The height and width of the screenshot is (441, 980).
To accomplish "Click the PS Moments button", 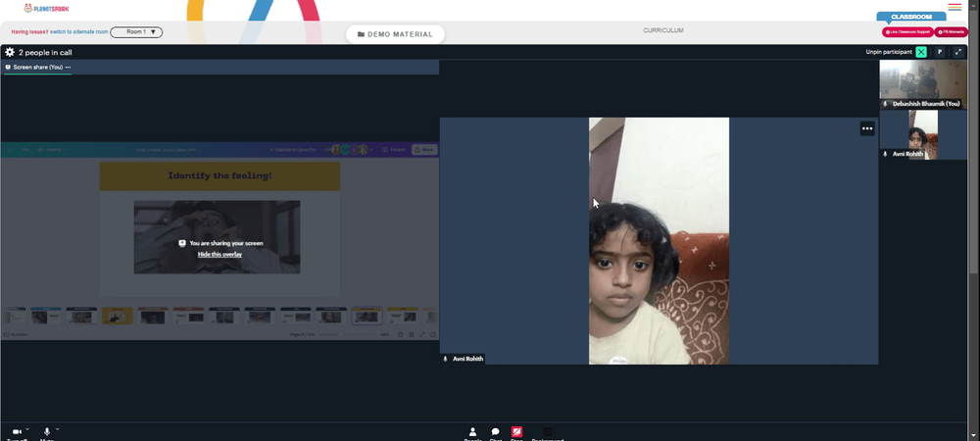I will [x=951, y=32].
